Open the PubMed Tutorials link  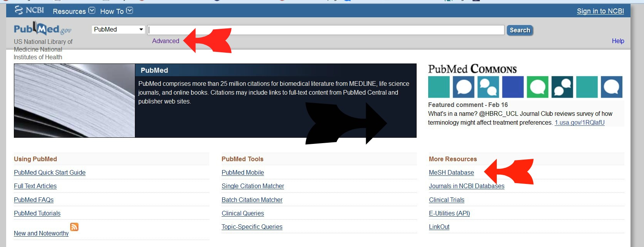[37, 213]
